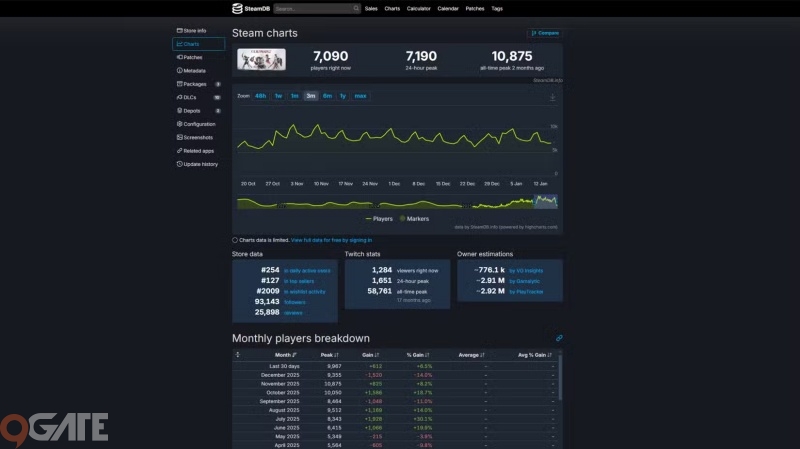Select the 48h zoom range
Screen dimensions: 800x449
tap(260, 96)
